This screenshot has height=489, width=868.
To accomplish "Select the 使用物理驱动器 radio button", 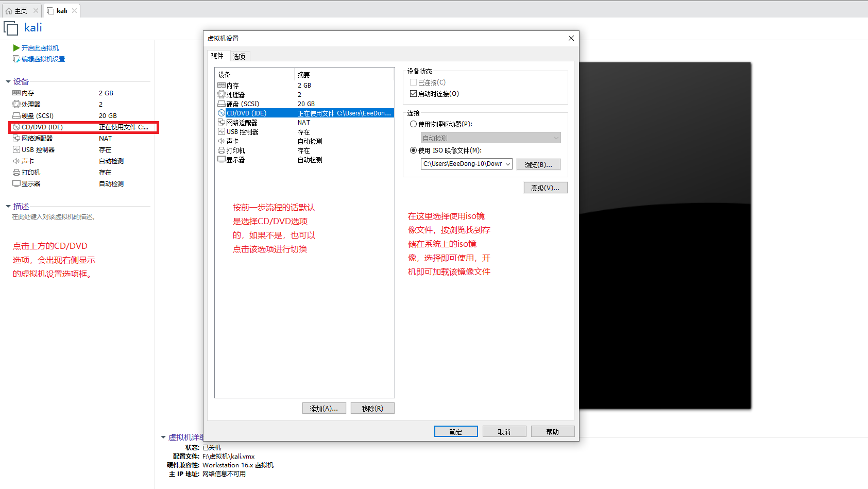I will pos(413,124).
